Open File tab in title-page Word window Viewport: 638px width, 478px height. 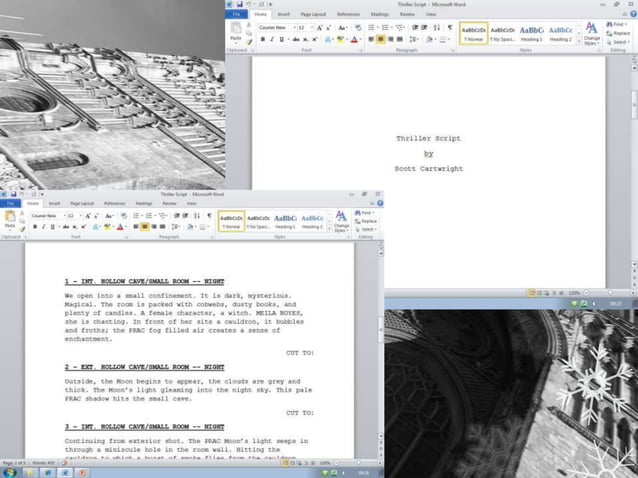coord(236,14)
